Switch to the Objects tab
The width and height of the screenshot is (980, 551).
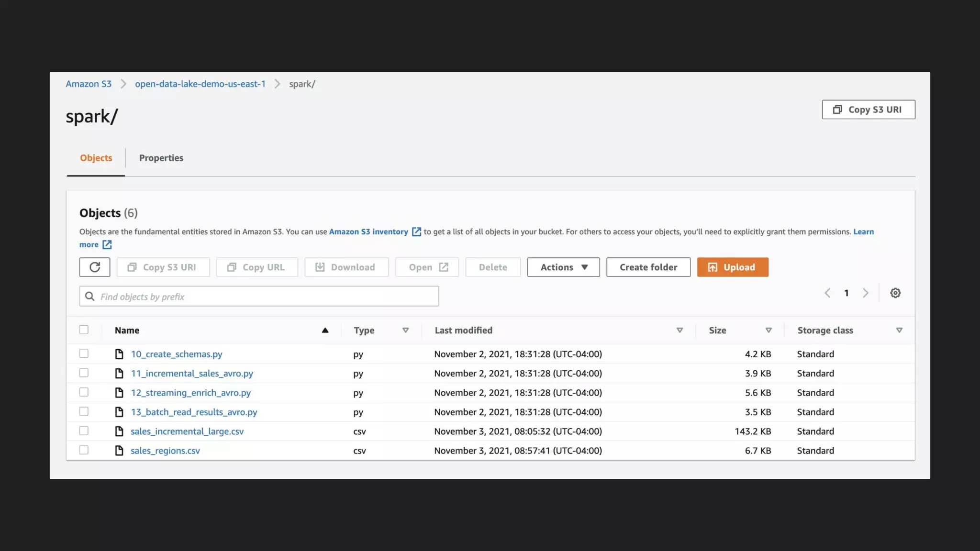(x=96, y=158)
